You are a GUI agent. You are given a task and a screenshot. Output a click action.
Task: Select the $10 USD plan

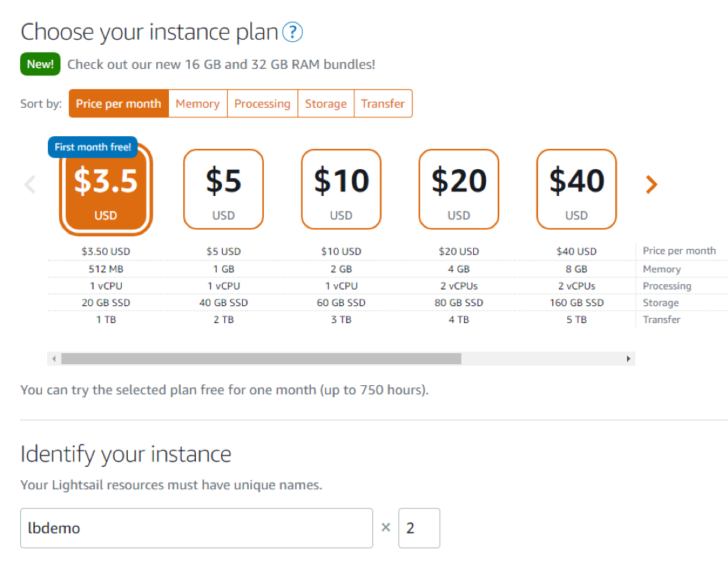point(341,189)
